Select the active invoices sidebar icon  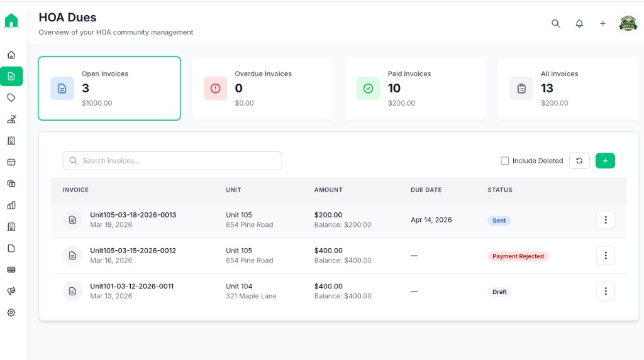[11, 77]
